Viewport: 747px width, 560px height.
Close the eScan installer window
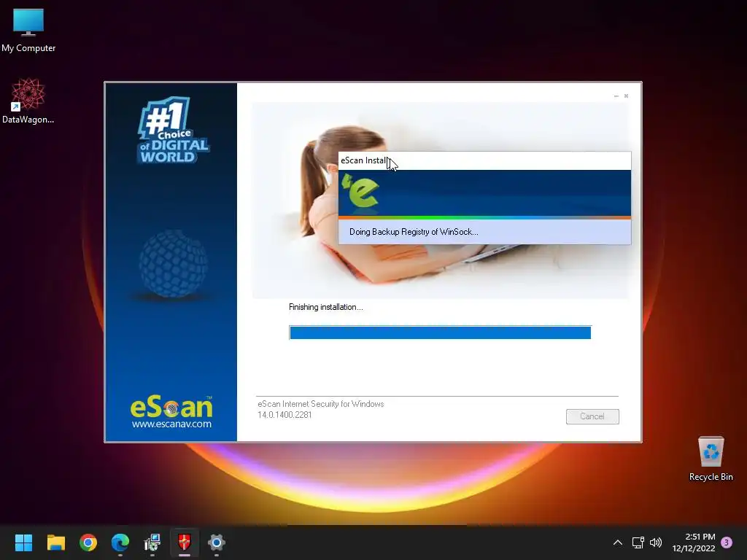point(626,96)
